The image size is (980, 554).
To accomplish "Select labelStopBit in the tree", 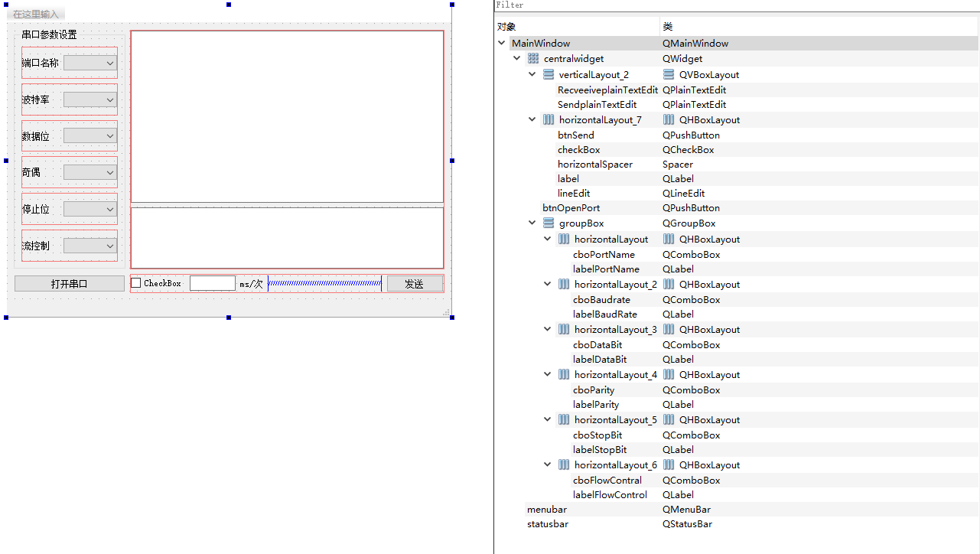I will pyautogui.click(x=600, y=450).
